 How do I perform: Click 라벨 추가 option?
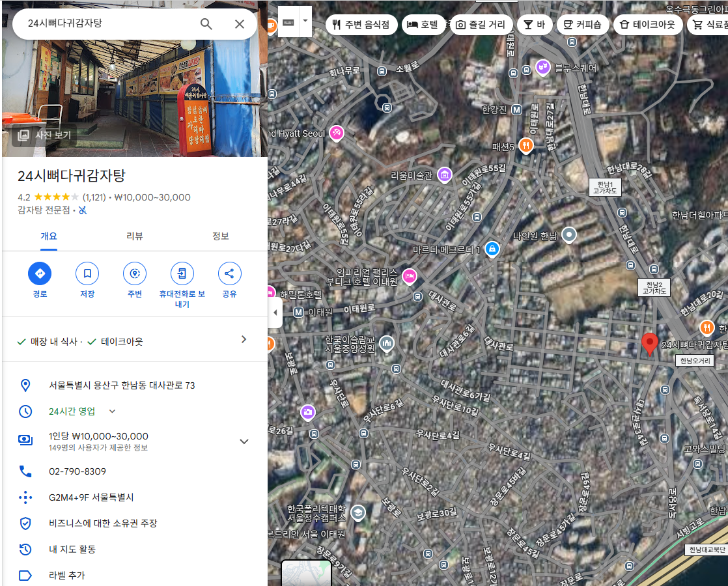point(67,576)
